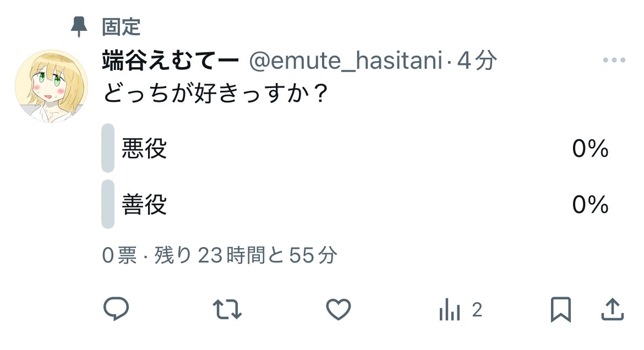
Task: Like the post with the heart icon
Action: (339, 309)
